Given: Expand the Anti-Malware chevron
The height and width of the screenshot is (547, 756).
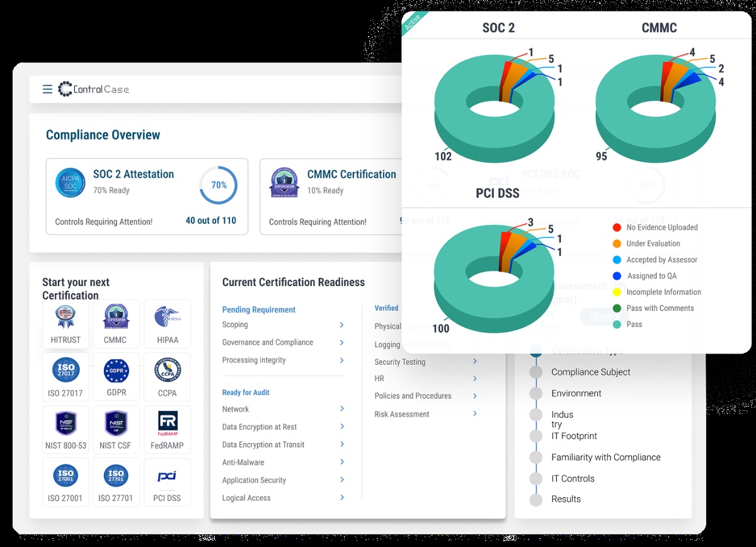Looking at the screenshot, I should [342, 461].
